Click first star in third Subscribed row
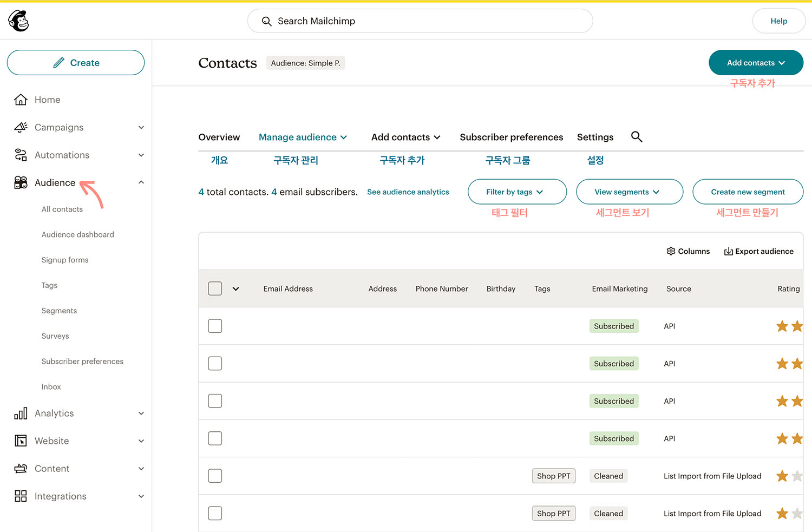This screenshot has height=532, width=812. 782,401
